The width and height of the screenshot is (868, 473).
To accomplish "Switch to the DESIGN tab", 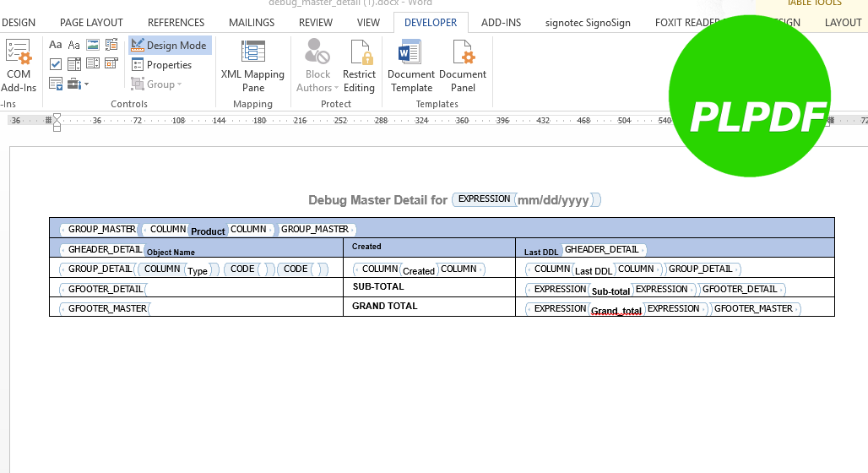I will (x=18, y=23).
